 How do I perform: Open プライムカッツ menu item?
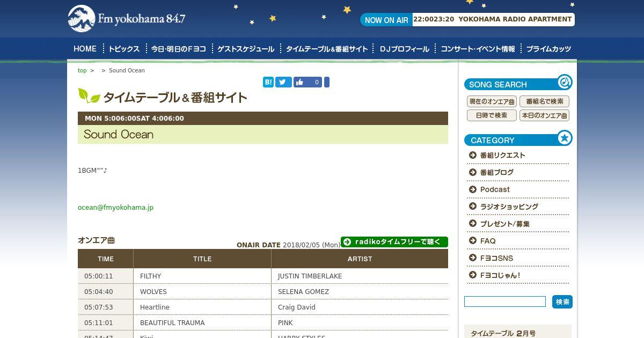tap(548, 49)
